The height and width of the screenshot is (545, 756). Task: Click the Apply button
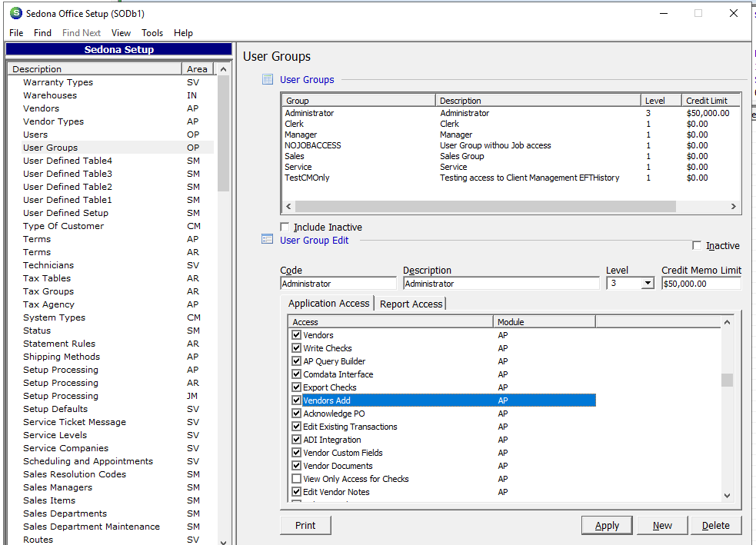(x=607, y=525)
